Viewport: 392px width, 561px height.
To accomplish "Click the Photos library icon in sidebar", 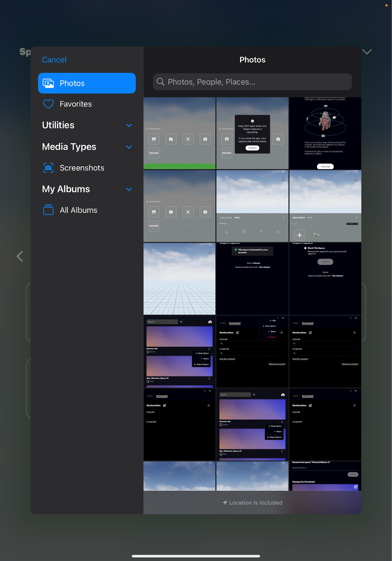I will (x=48, y=83).
